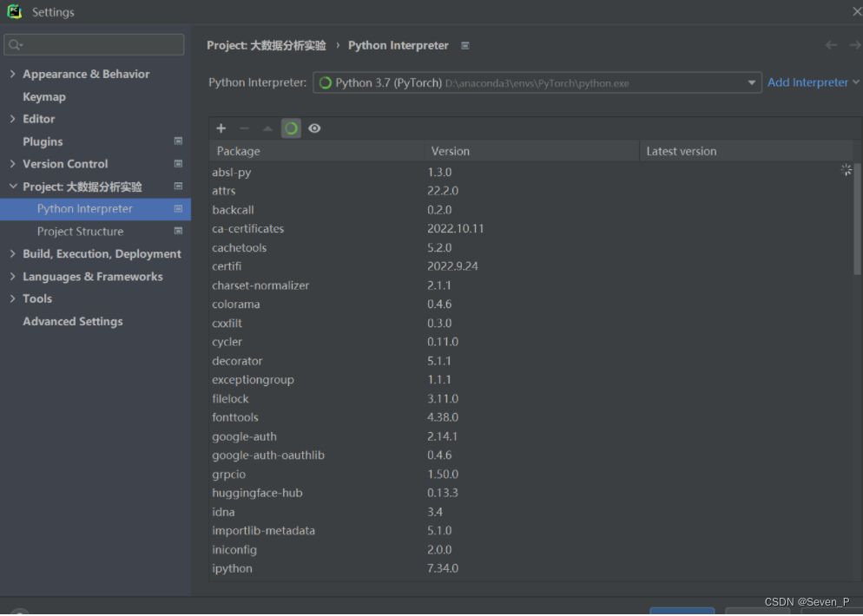Select the google-auth package row
Screen dimensions: 863x616
click(531, 436)
